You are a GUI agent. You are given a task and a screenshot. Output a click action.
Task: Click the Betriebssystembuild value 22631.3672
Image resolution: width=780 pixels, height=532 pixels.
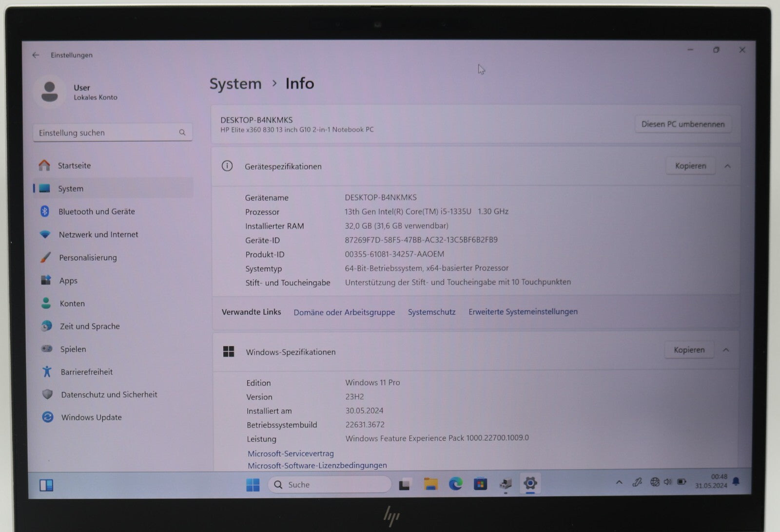(x=365, y=425)
